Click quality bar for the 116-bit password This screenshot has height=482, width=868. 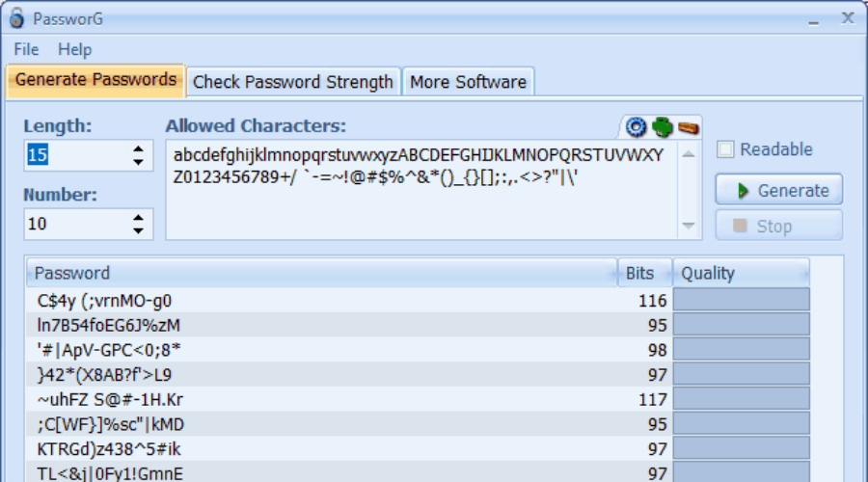tap(742, 300)
